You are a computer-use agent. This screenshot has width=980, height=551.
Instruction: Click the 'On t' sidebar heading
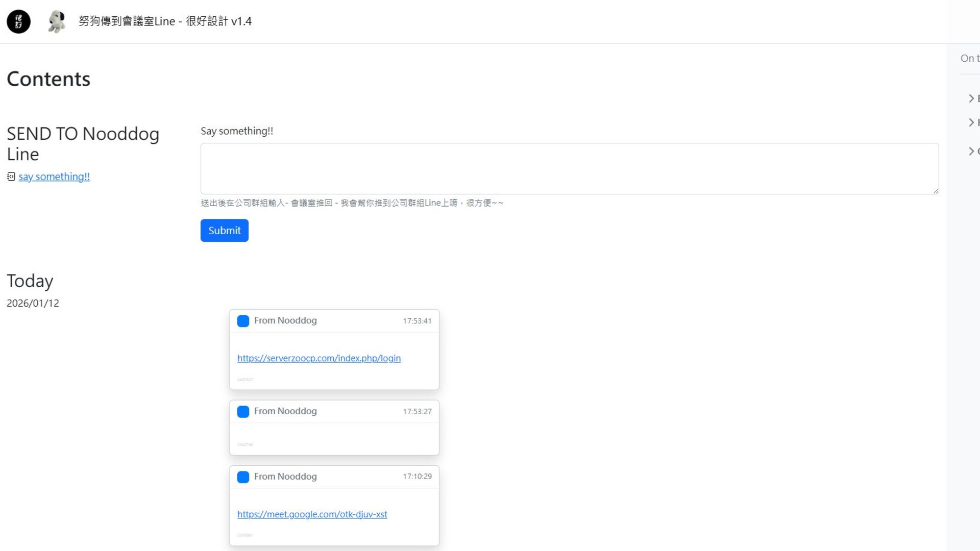[969, 58]
